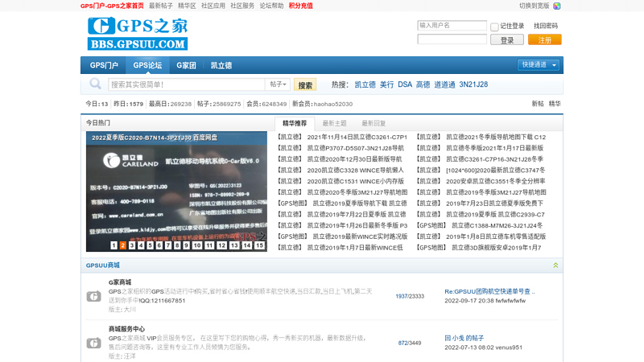
Task: Collapse the GPSUU商城 section
Action: 555,265
